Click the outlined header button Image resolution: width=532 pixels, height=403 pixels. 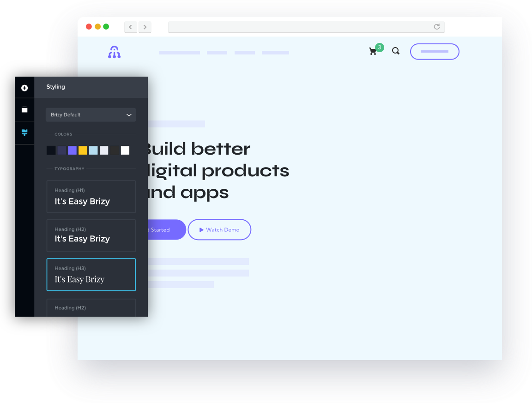(x=435, y=52)
